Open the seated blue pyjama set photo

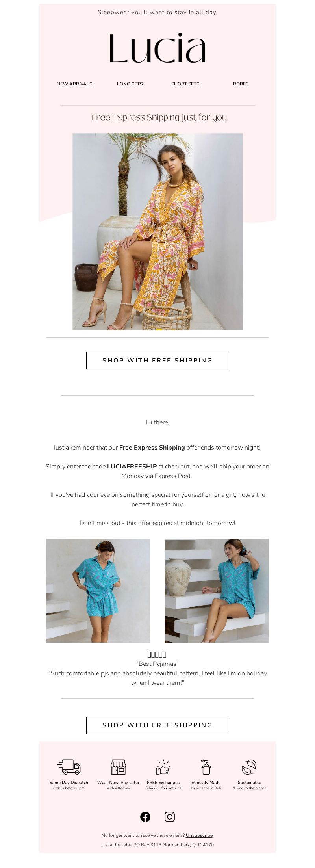[217, 591]
